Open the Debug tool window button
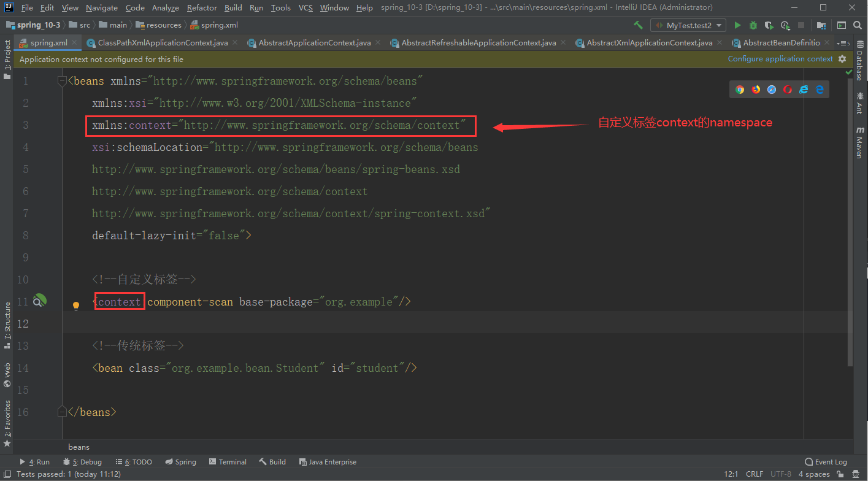 coord(82,462)
